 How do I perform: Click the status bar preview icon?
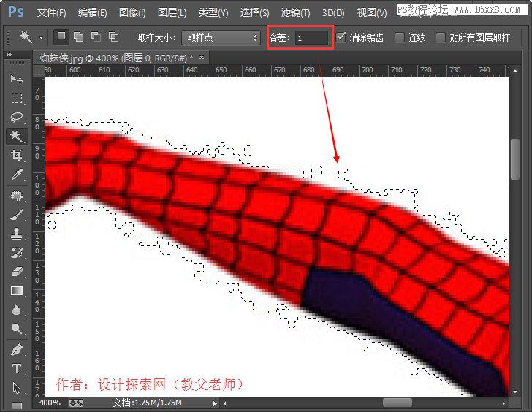point(76,403)
